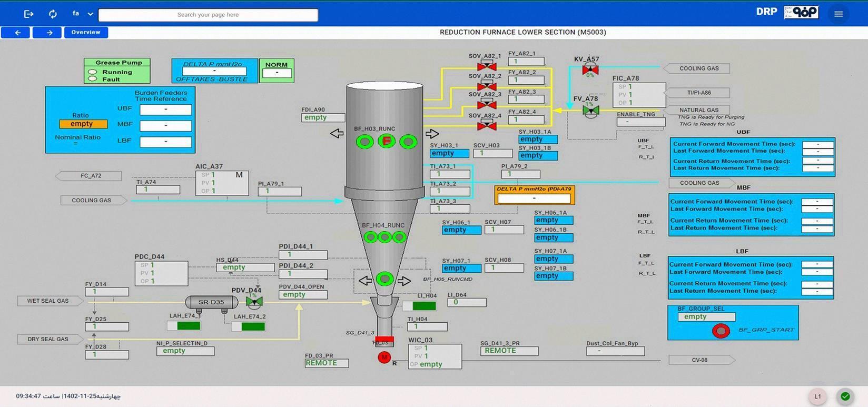Go forward with the right arrow button
This screenshot has width=868, height=407.
click(47, 33)
